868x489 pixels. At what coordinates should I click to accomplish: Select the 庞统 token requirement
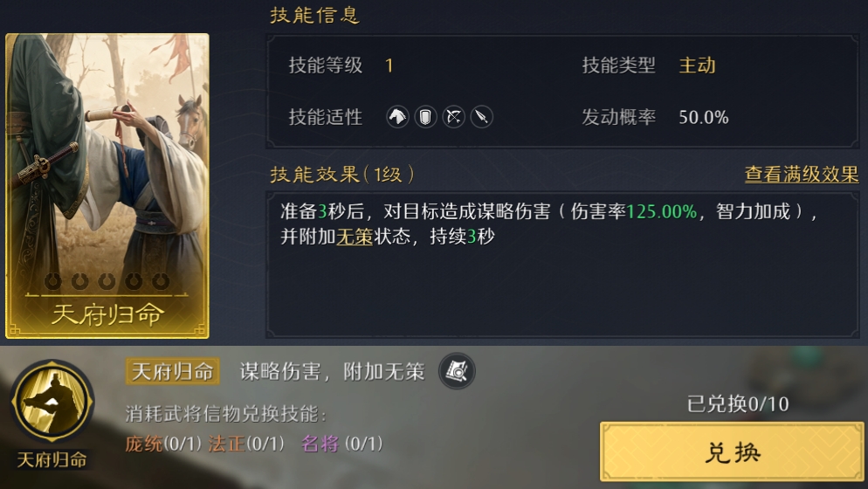(x=163, y=444)
